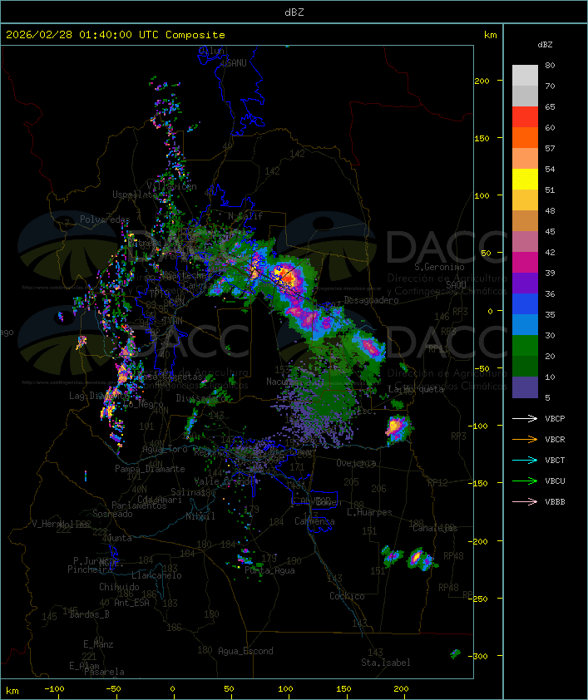Image resolution: width=588 pixels, height=700 pixels.
Task: Pick the dark orange 57-60 dBZ swatch
Action: click(525, 137)
